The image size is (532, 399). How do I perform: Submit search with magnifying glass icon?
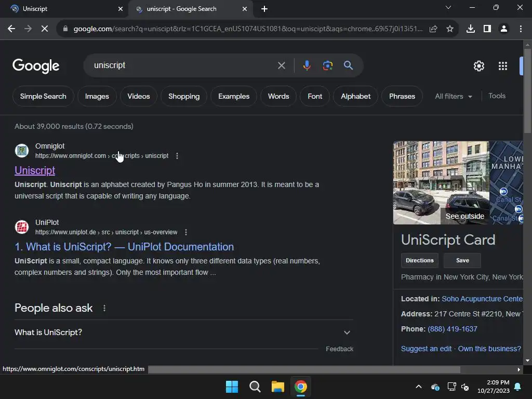click(x=348, y=65)
